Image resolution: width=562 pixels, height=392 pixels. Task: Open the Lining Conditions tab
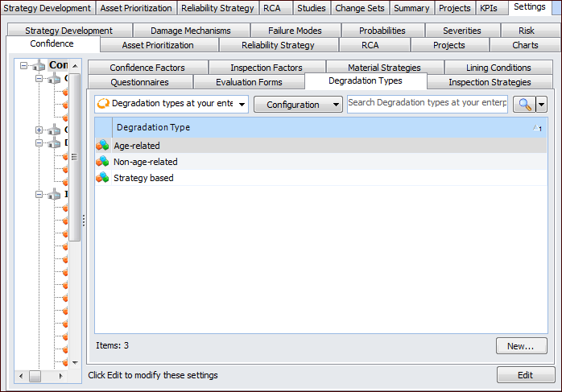498,68
